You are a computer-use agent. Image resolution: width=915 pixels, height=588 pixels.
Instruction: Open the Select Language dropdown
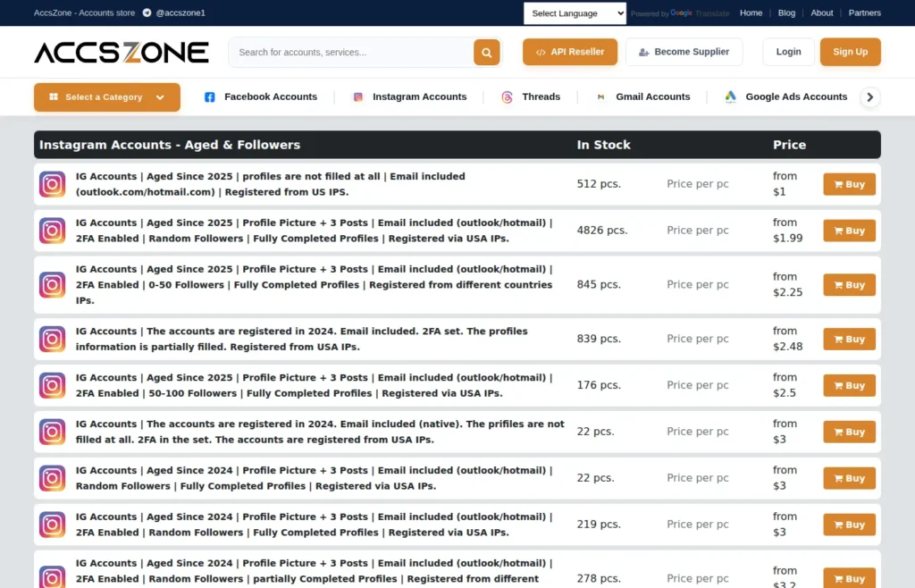pyautogui.click(x=575, y=13)
